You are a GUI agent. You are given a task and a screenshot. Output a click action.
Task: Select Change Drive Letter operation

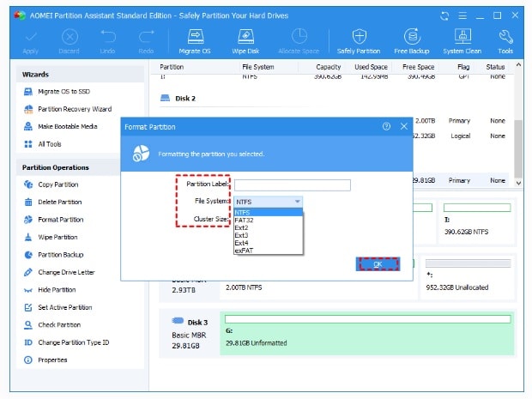[59, 273]
